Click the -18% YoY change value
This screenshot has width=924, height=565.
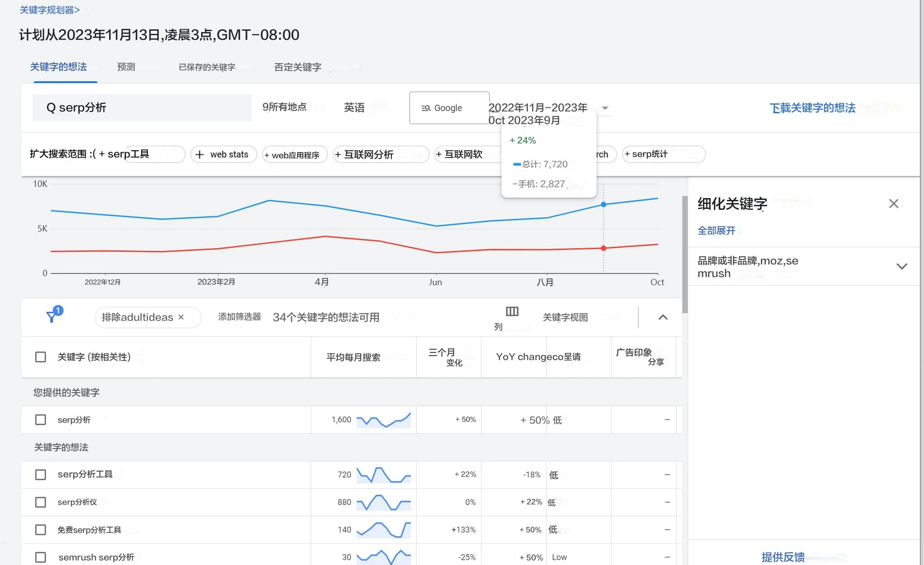click(x=532, y=475)
